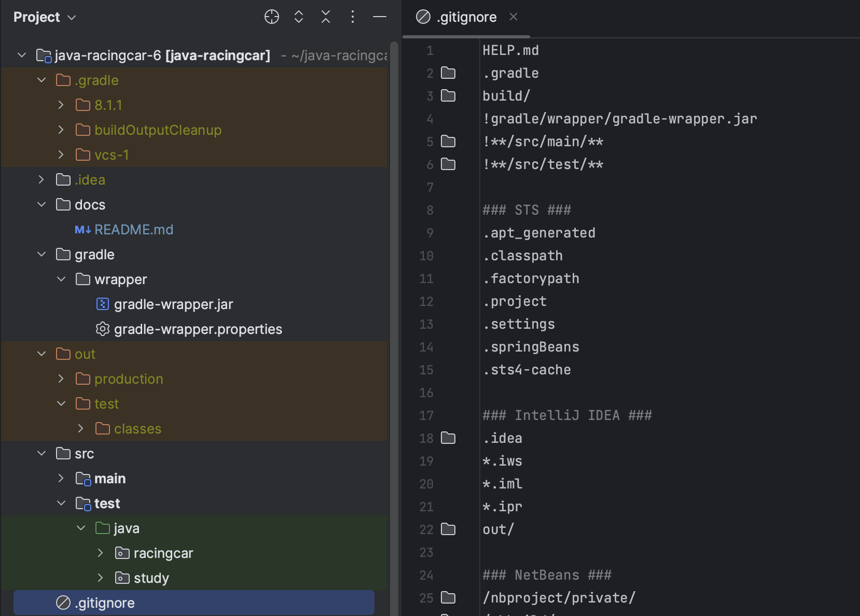Click the gutter folder icon on line 25
Image resolution: width=860 pixels, height=616 pixels.
(448, 598)
